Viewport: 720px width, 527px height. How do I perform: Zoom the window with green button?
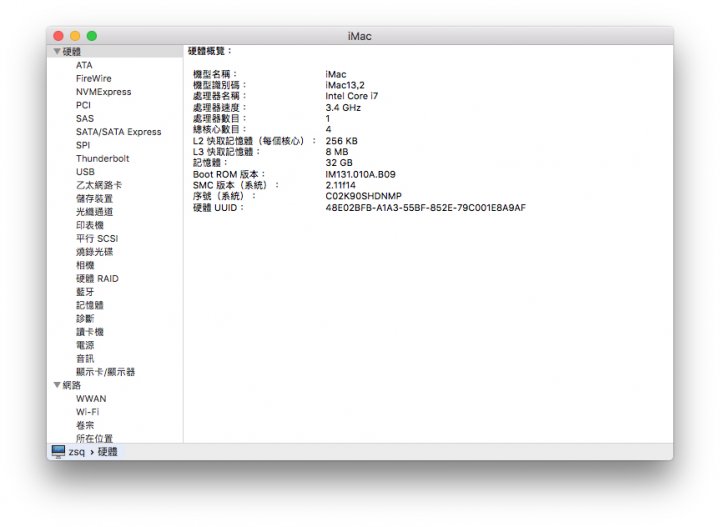point(92,36)
